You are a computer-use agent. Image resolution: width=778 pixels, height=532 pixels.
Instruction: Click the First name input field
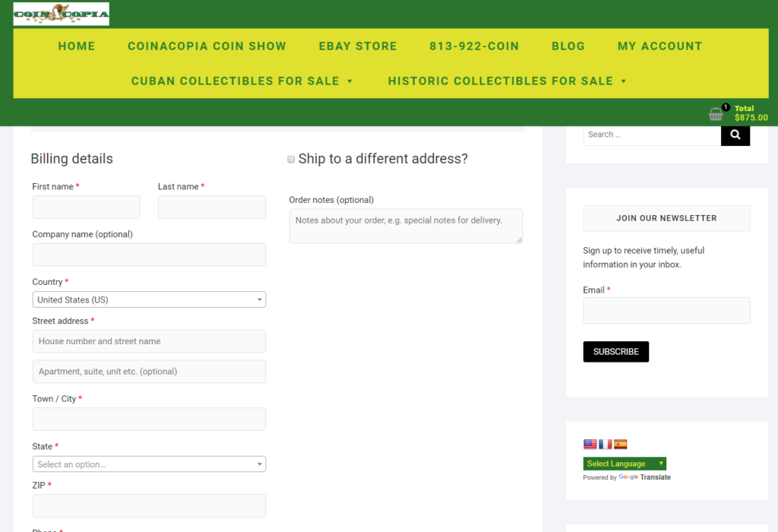[x=86, y=207]
